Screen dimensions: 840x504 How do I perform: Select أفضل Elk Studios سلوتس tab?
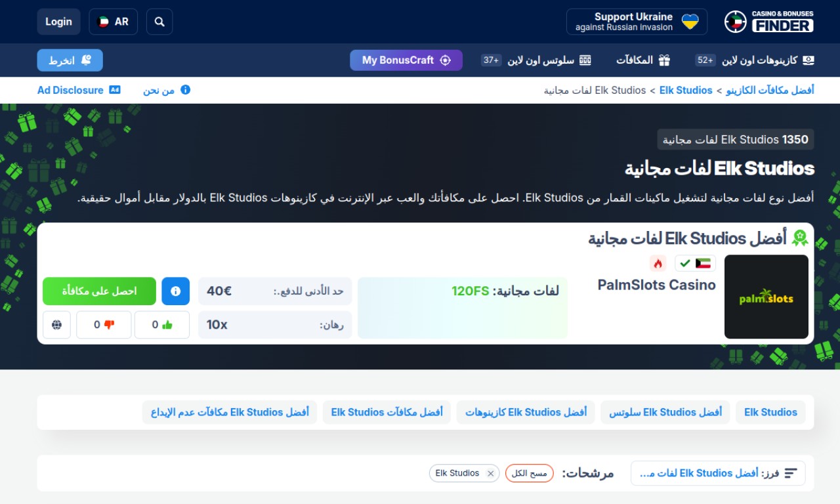[x=665, y=412]
